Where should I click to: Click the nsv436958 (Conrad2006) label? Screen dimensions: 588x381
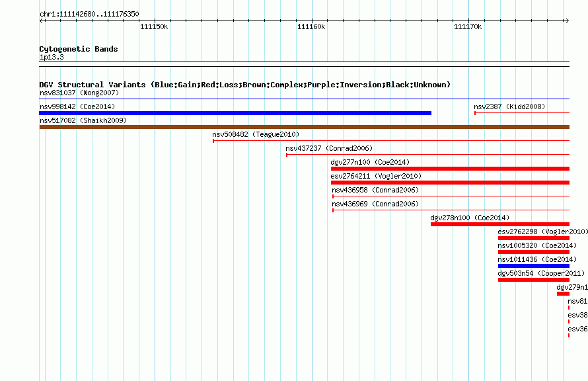tap(375, 190)
